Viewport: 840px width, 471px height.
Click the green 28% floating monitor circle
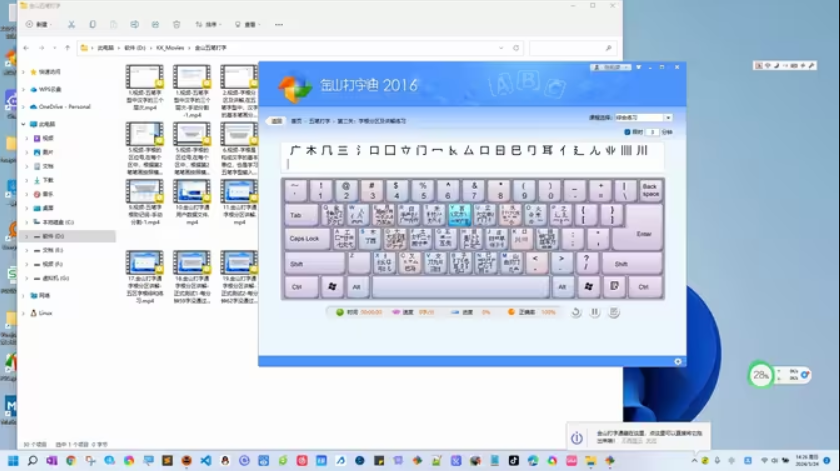760,375
